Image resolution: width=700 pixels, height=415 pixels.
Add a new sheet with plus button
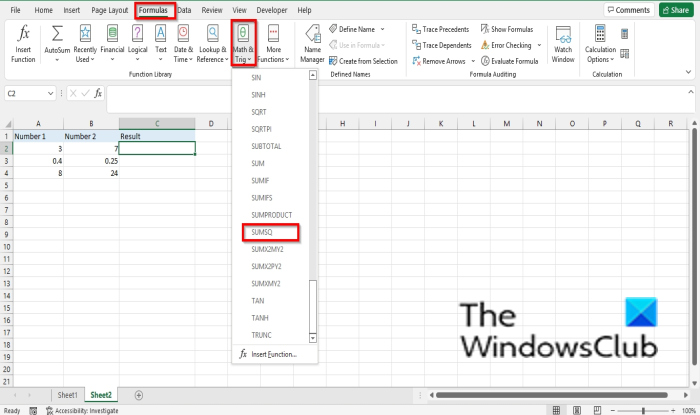point(139,395)
